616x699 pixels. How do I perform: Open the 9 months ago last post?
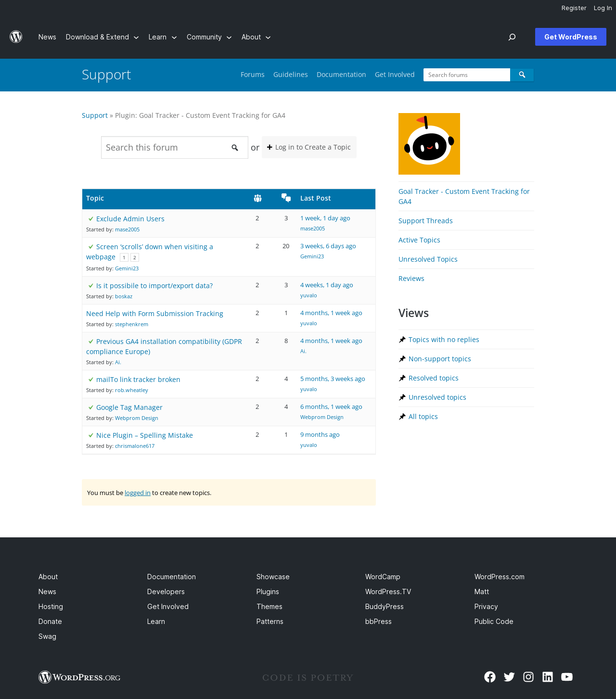(x=320, y=435)
